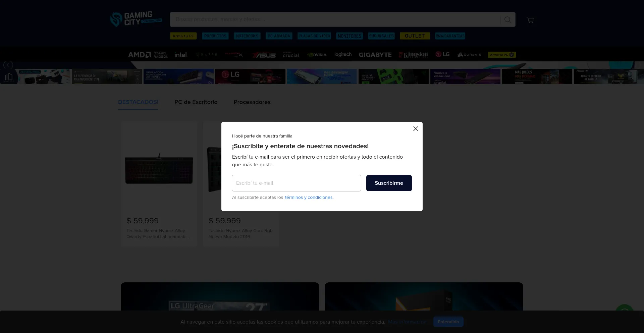This screenshot has width=644, height=333.
Task: Open the términos y condiciones link
Action: pos(309,198)
